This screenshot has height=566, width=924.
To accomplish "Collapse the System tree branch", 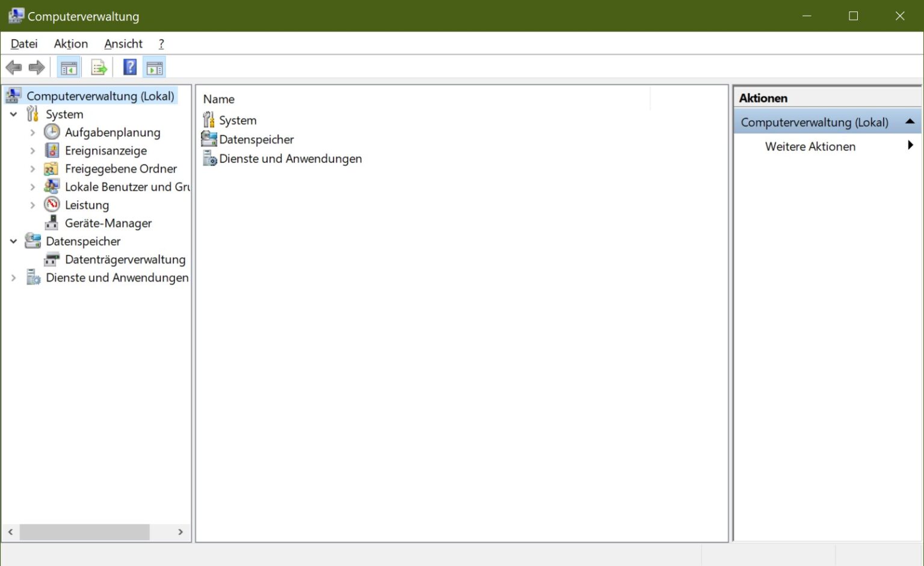I will tap(13, 114).
